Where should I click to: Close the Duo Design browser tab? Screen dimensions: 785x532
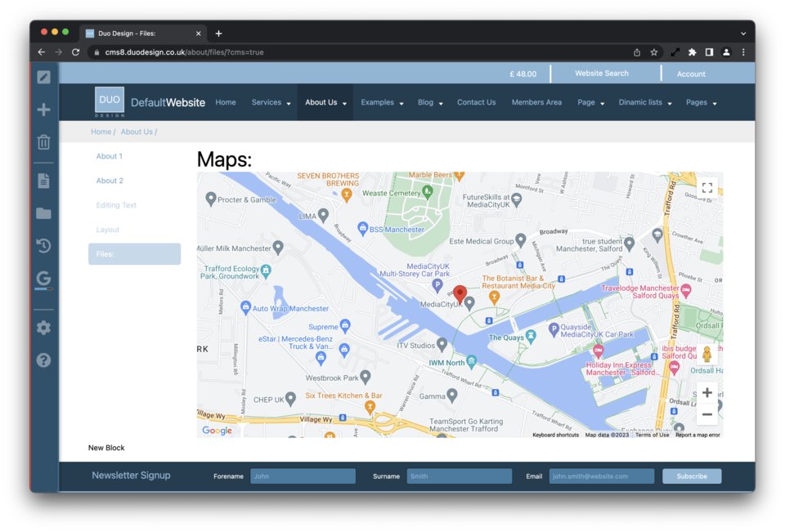coord(198,34)
